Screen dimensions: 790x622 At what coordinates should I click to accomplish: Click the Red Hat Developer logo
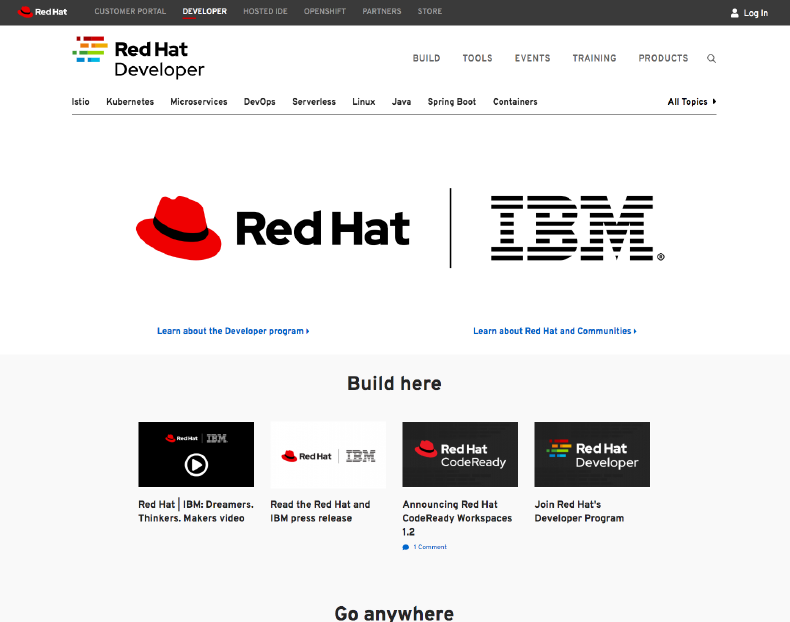139,57
